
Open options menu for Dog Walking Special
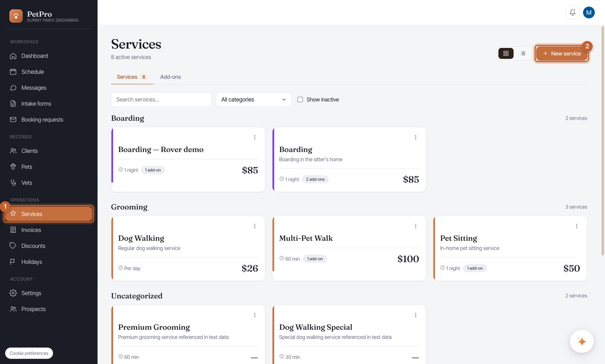(416, 315)
